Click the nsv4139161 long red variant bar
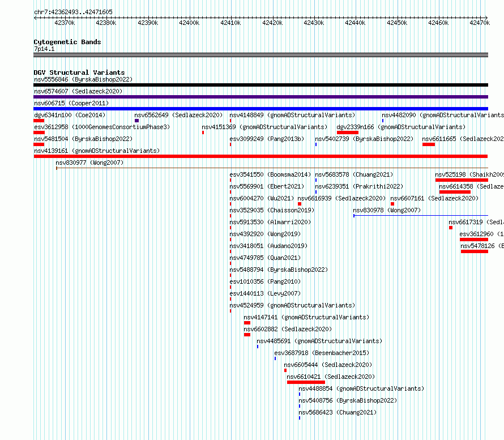 260,156
